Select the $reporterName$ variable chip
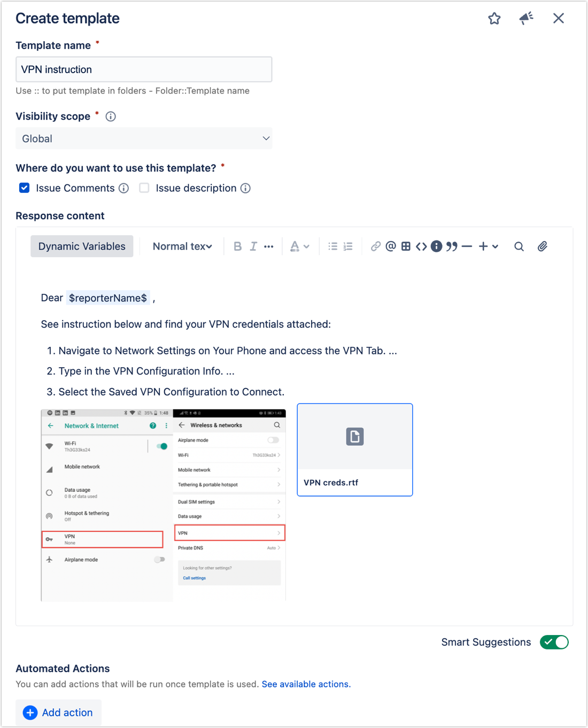 click(108, 298)
